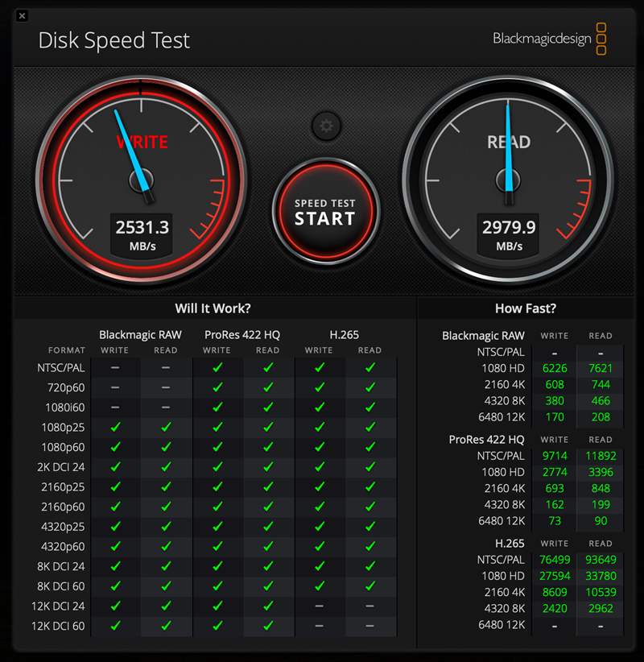This screenshot has width=644, height=662.
Task: Click H.265 read checkmark for 8K DCI 60
Action: tap(369, 585)
